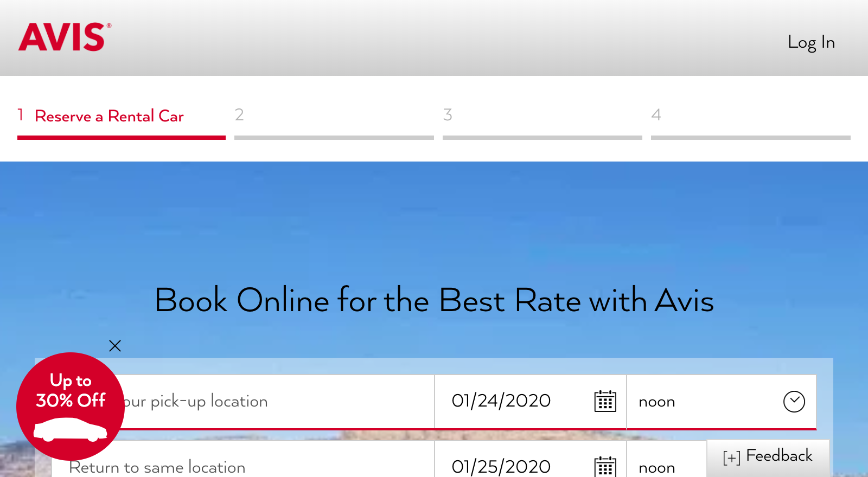Click the pick-up date 01/24/2020 field

[x=531, y=402]
